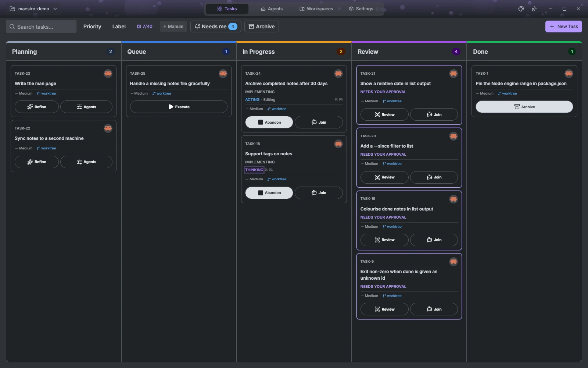Open the Priority filter dropdown
The width and height of the screenshot is (588, 368).
pos(92,26)
